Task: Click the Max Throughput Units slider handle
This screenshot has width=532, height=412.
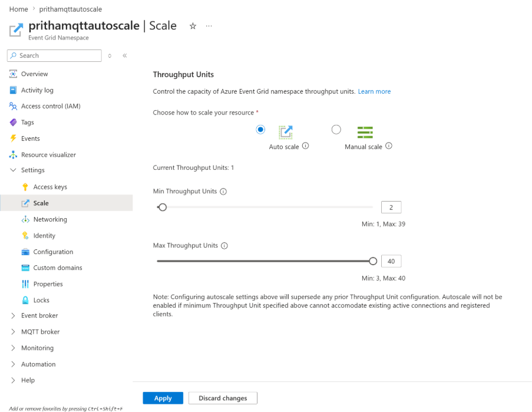Action: point(373,261)
